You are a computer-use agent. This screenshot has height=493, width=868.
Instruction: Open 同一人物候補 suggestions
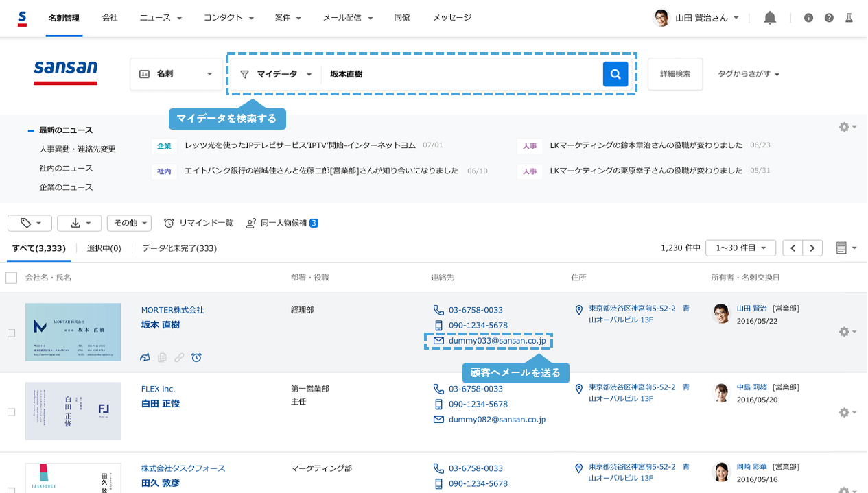pyautogui.click(x=282, y=223)
